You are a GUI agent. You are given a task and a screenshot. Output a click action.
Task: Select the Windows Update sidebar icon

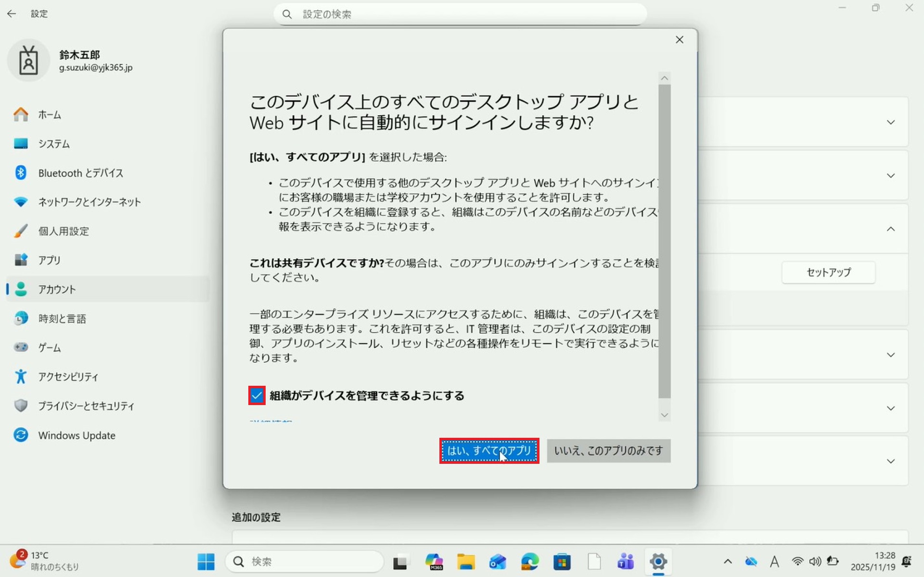point(21,435)
